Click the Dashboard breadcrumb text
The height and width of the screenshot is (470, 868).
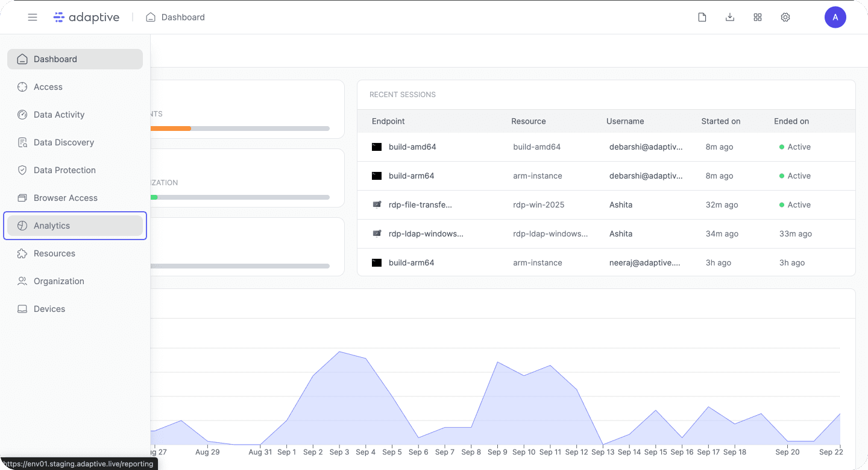(183, 17)
